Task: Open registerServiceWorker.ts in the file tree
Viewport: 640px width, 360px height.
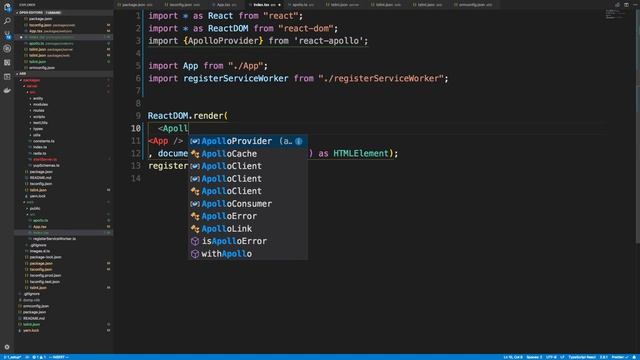Action: [x=54, y=239]
